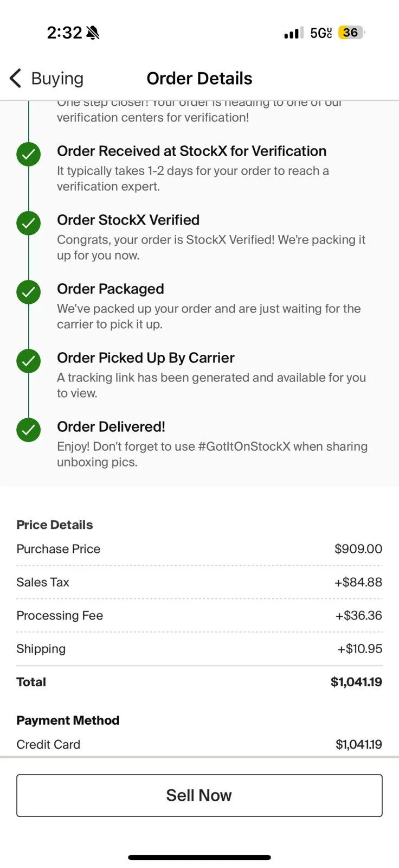The image size is (399, 868).
Task: Tap the Credit Card payment method row
Action: click(200, 744)
